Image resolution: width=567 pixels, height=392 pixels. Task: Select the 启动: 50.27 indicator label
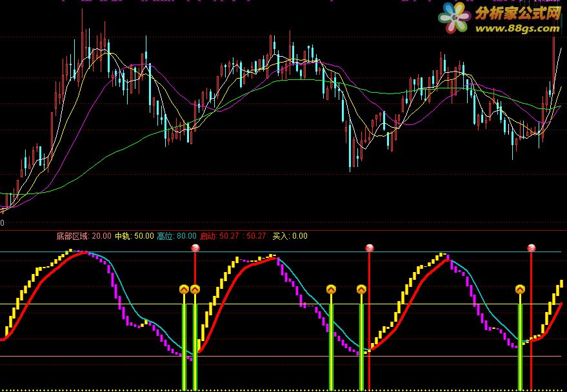click(219, 236)
